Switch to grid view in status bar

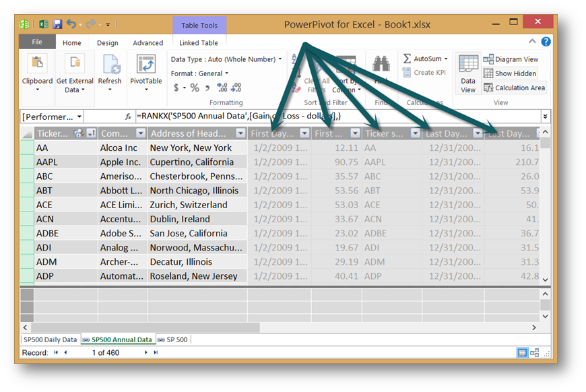522,352
